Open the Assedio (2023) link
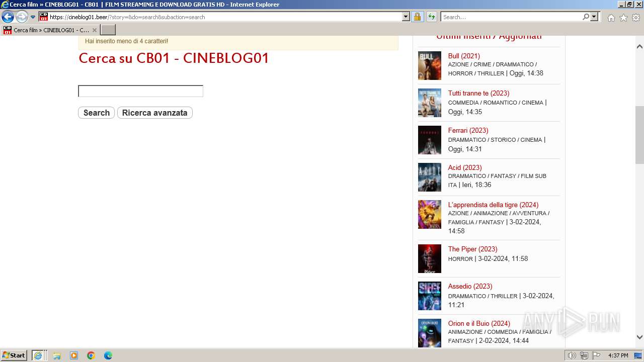This screenshot has width=644, height=362. tap(470, 286)
